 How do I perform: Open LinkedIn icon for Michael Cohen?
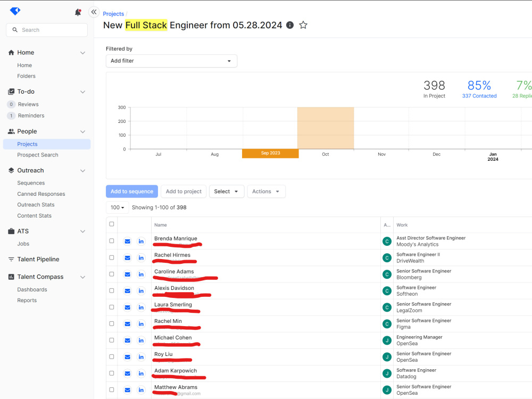point(141,340)
